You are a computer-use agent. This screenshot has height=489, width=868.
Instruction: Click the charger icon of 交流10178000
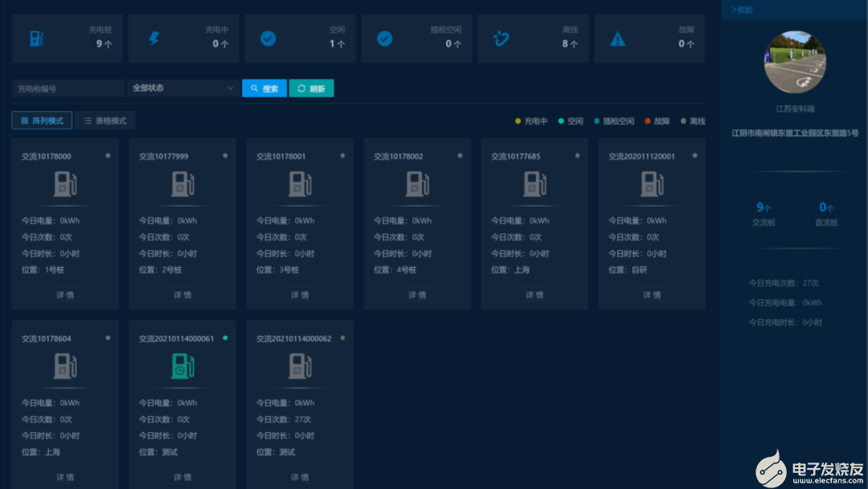[65, 184]
